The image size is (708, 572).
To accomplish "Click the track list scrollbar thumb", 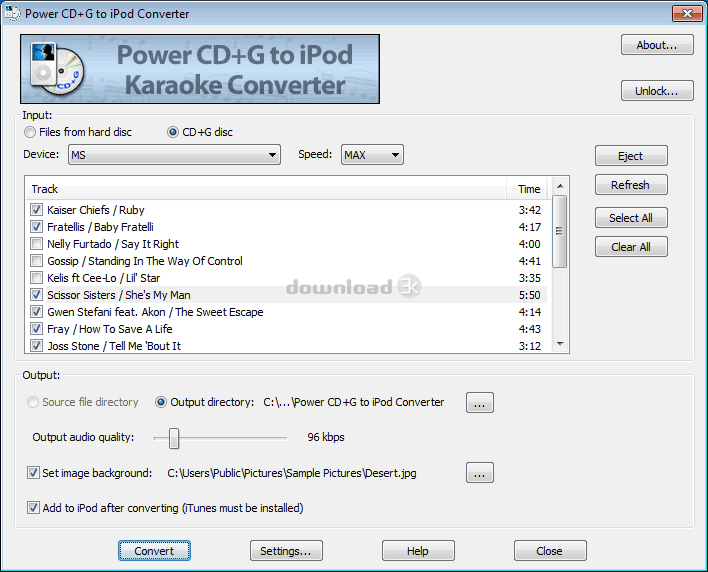I will tap(560, 231).
